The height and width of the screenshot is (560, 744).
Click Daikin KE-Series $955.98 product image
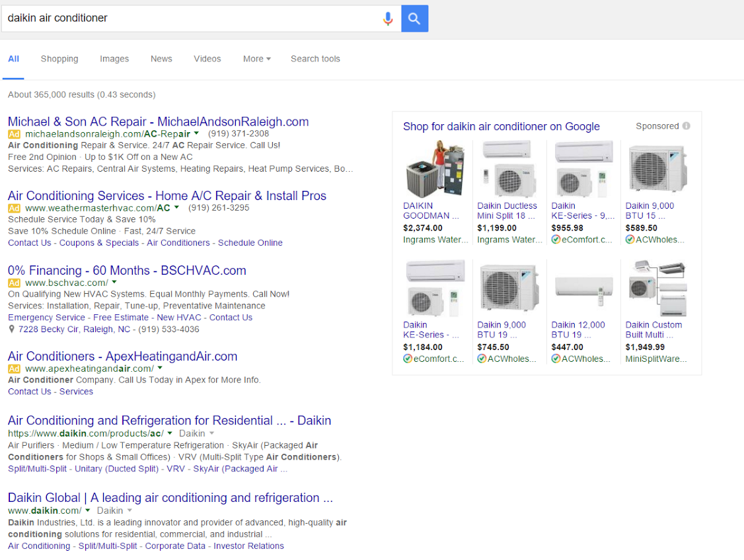(583, 169)
